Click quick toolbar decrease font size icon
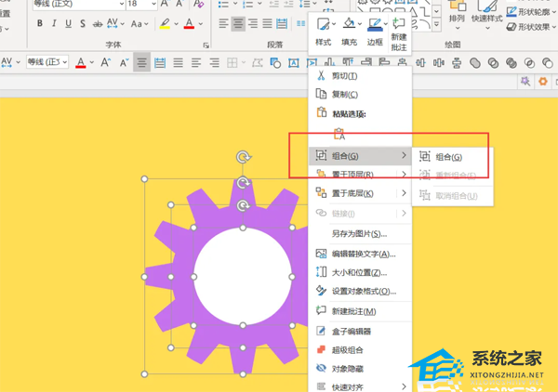558x392 pixels. (x=124, y=62)
